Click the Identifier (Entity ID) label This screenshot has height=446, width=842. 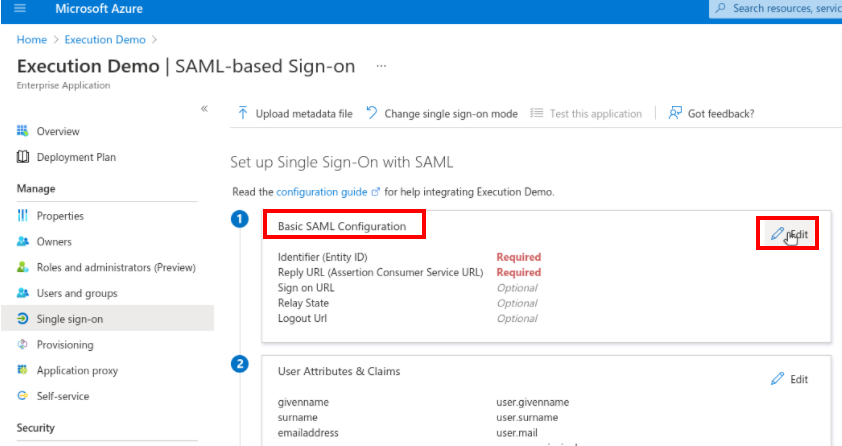tap(323, 257)
